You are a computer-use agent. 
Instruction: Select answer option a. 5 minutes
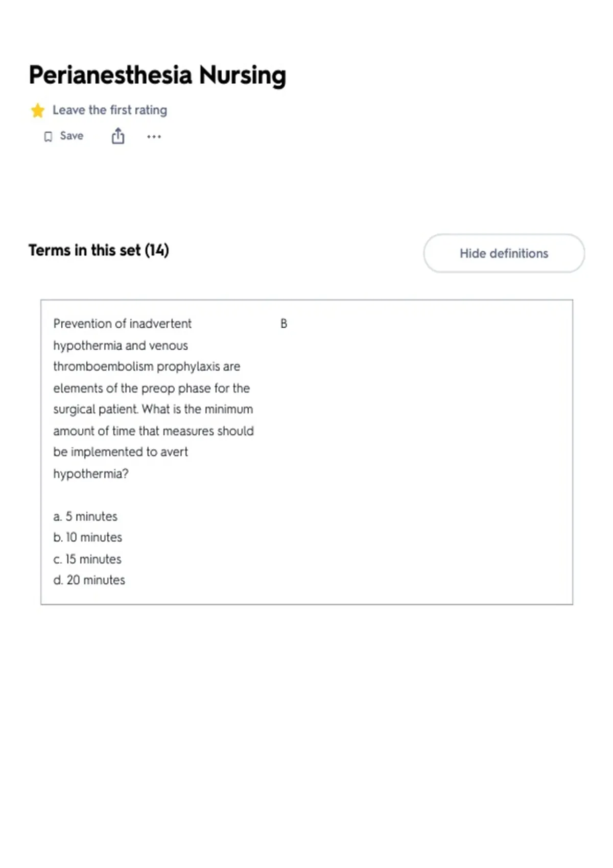(85, 516)
